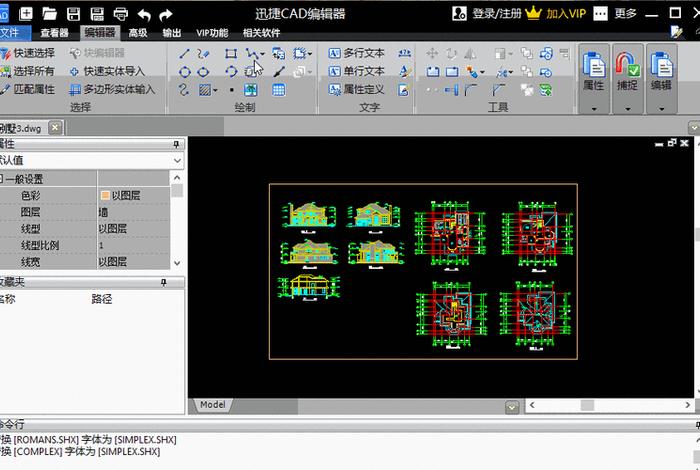Click the 属性定义 button
Image resolution: width=700 pixels, height=470 pixels.
[356, 90]
